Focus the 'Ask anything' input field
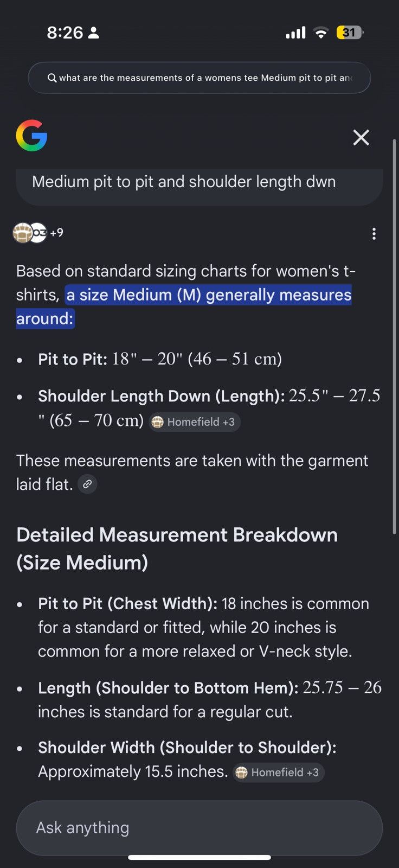 pyautogui.click(x=200, y=828)
